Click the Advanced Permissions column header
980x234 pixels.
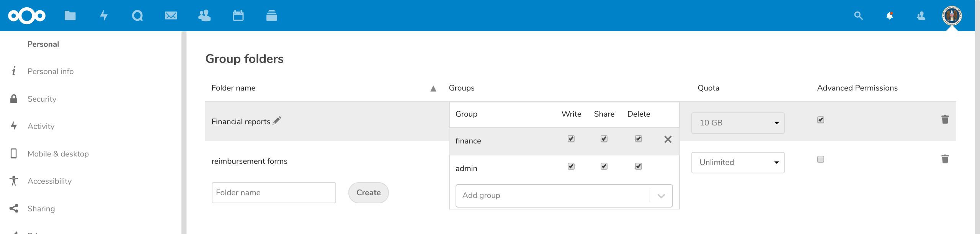[857, 88]
